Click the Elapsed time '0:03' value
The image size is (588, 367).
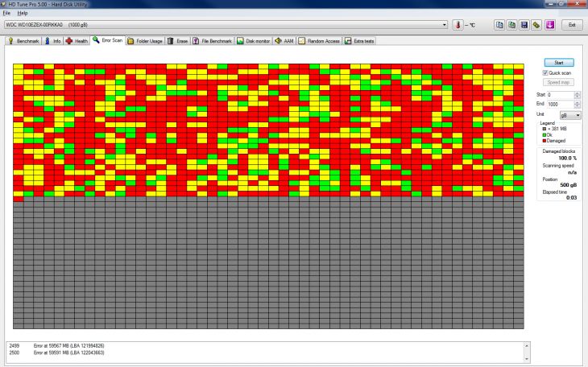pyautogui.click(x=572, y=197)
